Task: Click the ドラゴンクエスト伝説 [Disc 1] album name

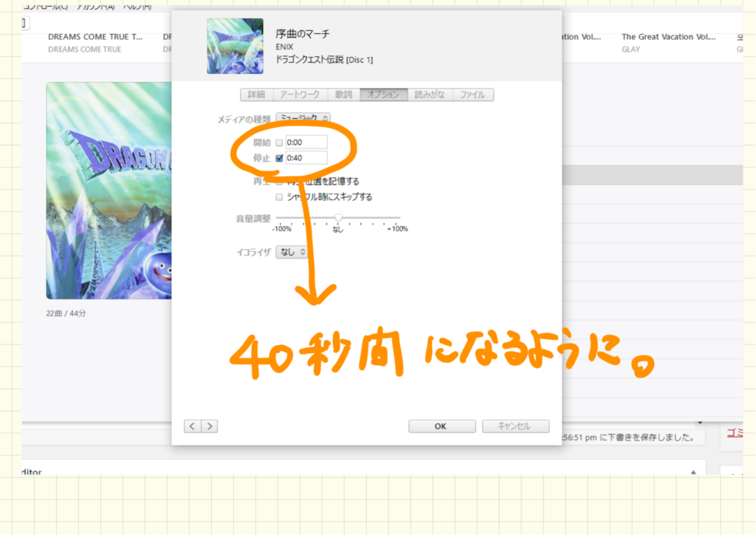Action: (324, 59)
